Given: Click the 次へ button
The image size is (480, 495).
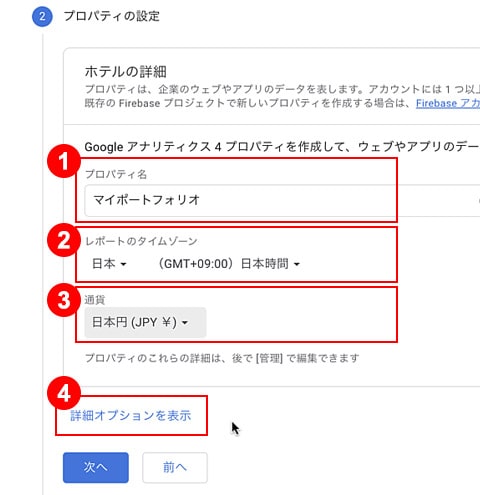Looking at the screenshot, I should [96, 467].
